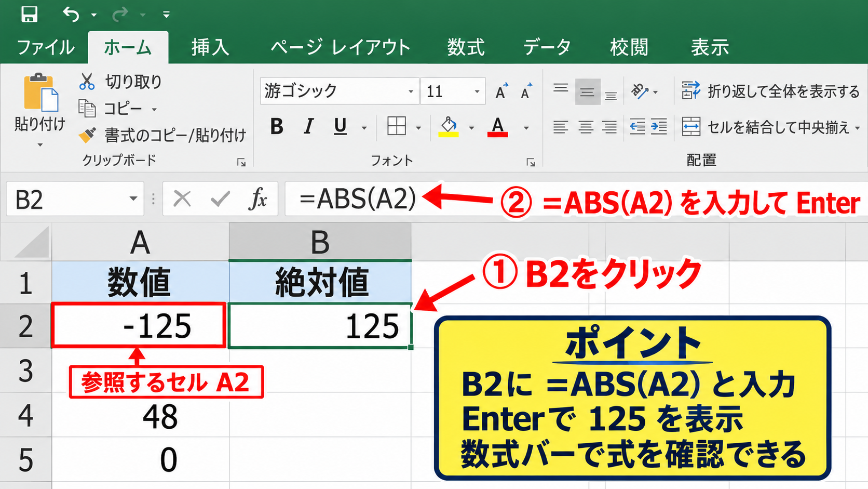Screen dimensions: 868x489
Task: Align cell text to the left
Action: 561,127
